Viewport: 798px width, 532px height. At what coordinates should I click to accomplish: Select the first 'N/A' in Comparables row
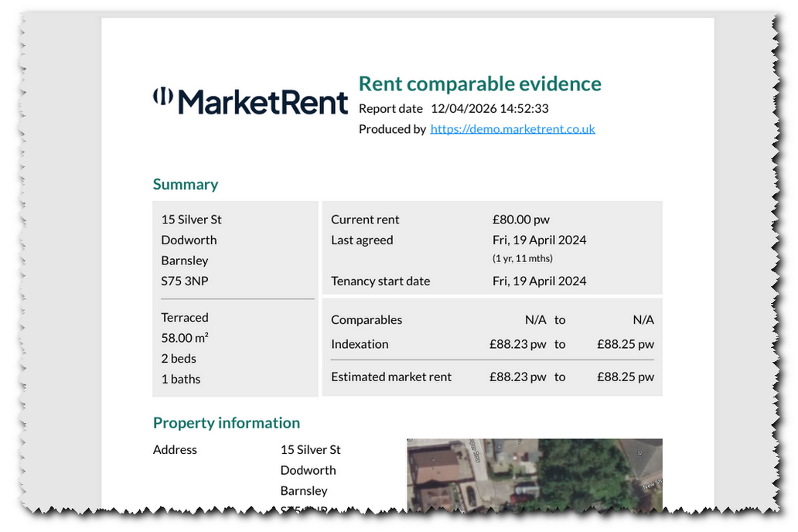click(535, 319)
